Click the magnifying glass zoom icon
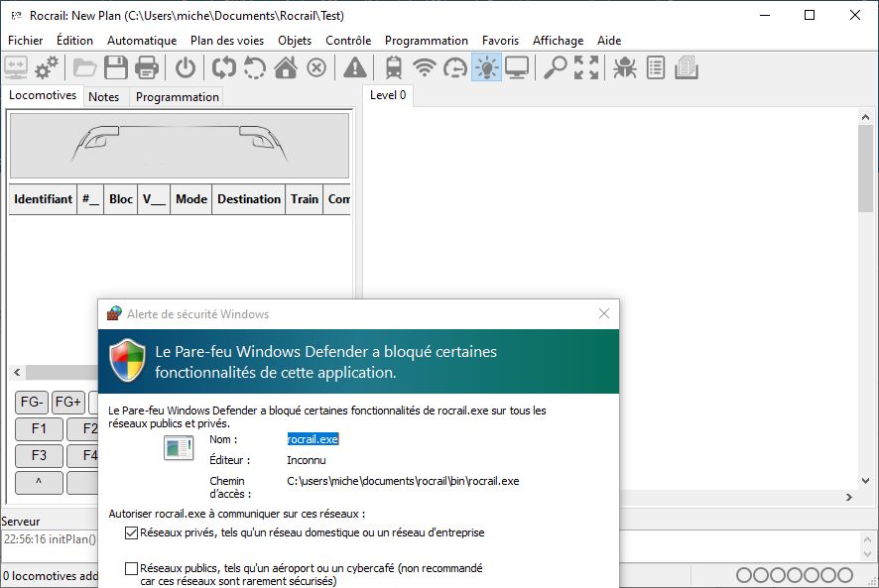 (555, 67)
